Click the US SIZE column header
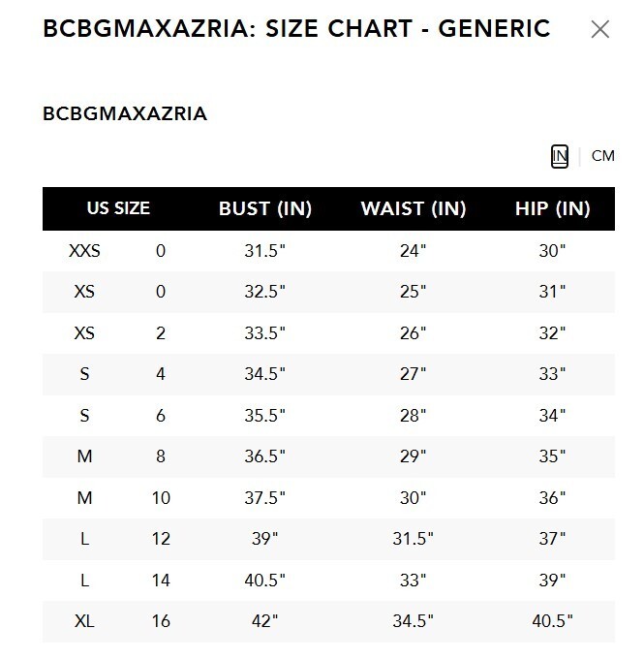Image resolution: width=644 pixels, height=660 pixels. pyautogui.click(x=118, y=208)
